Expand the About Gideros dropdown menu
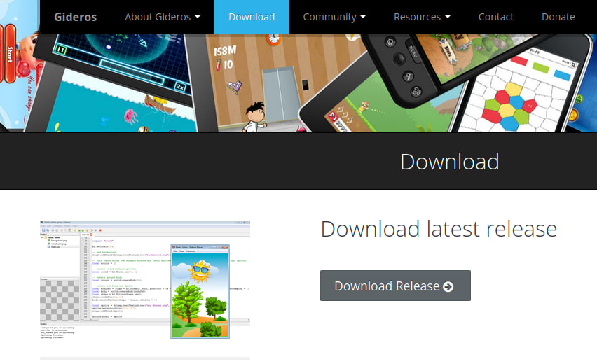Image resolution: width=597 pixels, height=364 pixels. 162,17
